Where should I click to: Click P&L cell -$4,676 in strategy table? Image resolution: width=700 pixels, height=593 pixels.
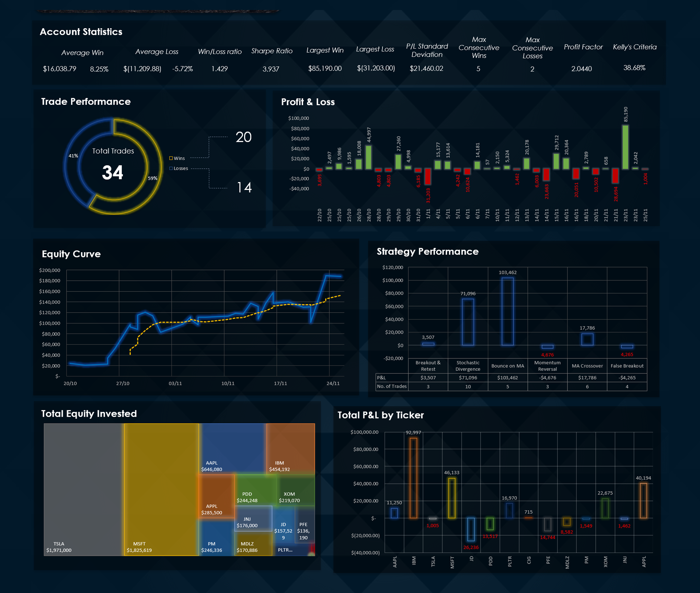pos(547,378)
